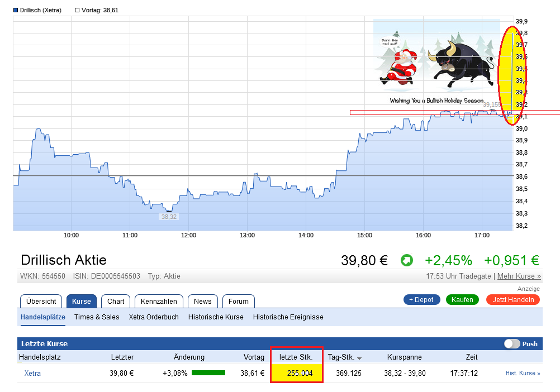Click the Handelsplatz column header
The width and height of the screenshot is (560, 392).
(40, 357)
